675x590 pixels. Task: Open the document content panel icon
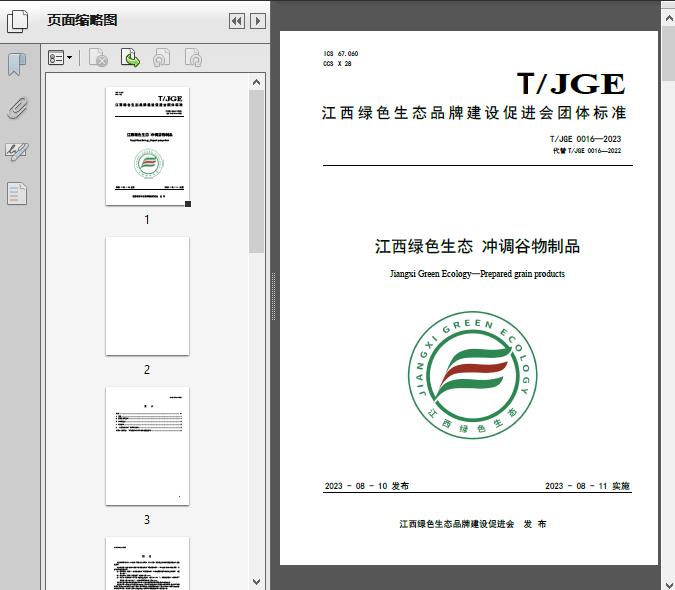click(x=17, y=194)
